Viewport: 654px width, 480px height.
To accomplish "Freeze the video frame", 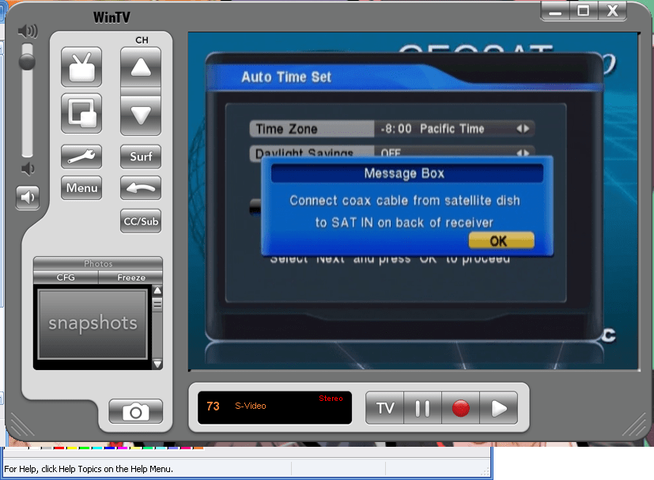I will pyautogui.click(x=131, y=277).
